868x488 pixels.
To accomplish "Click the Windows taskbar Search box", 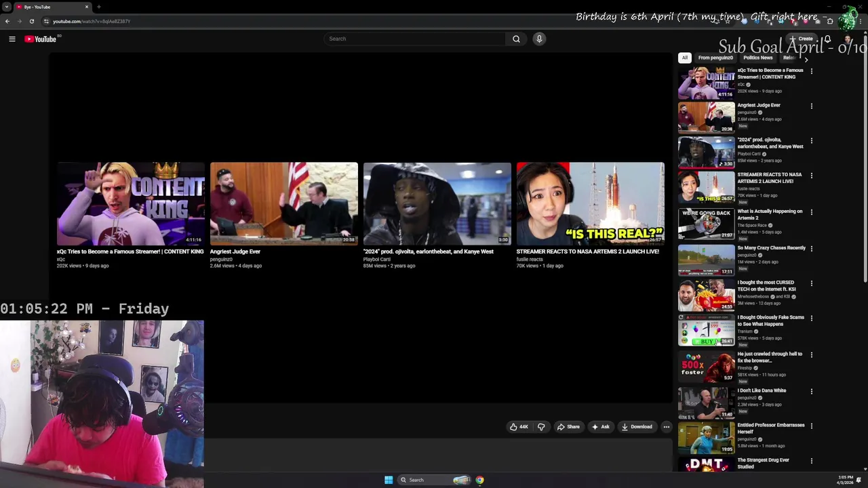I will [435, 480].
